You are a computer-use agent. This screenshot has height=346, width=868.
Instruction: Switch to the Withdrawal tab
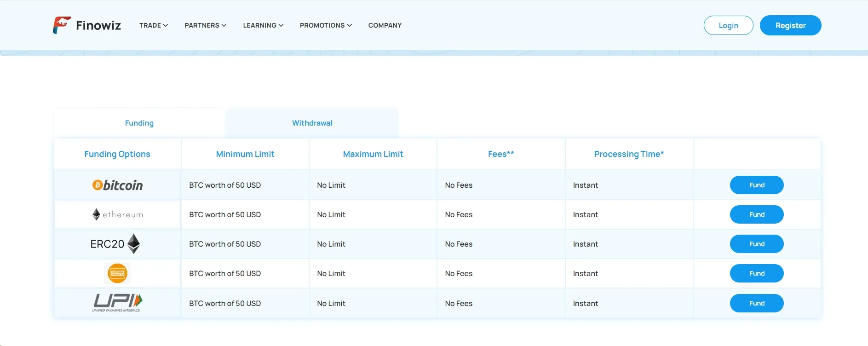pos(312,123)
